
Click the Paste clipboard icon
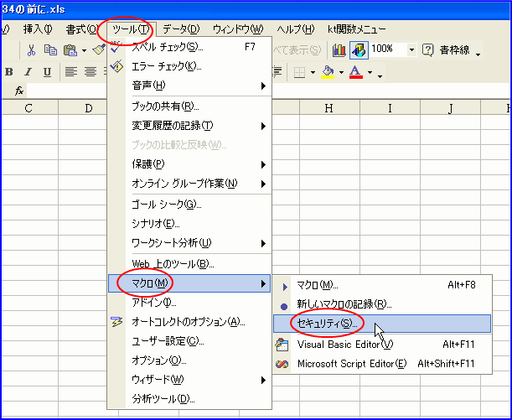pos(70,50)
